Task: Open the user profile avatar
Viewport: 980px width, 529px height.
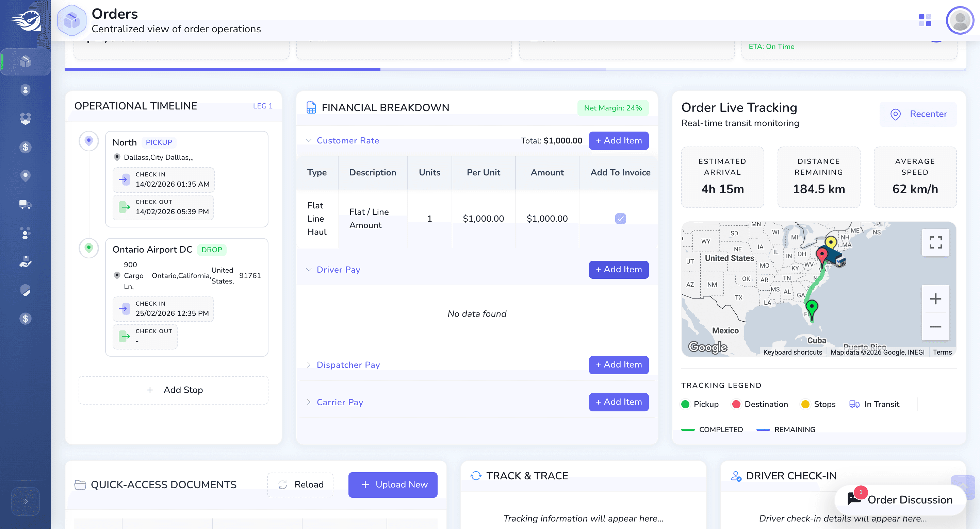Action: click(x=960, y=20)
